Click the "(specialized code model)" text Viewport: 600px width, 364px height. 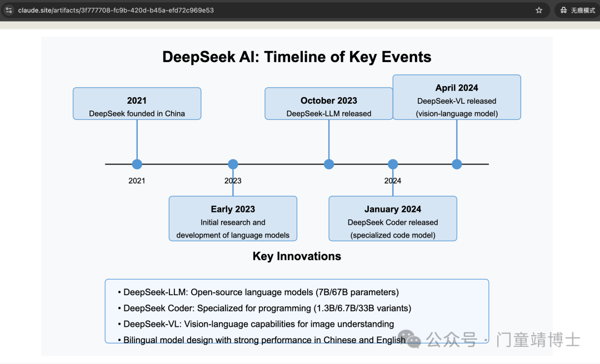coord(393,235)
